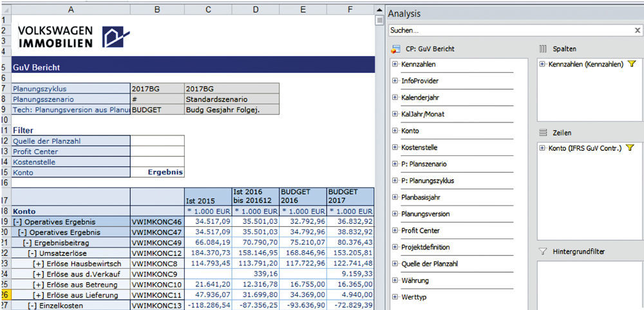The width and height of the screenshot is (644, 310).
Task: Expand the Kostenstelle dimension
Action: tap(395, 148)
